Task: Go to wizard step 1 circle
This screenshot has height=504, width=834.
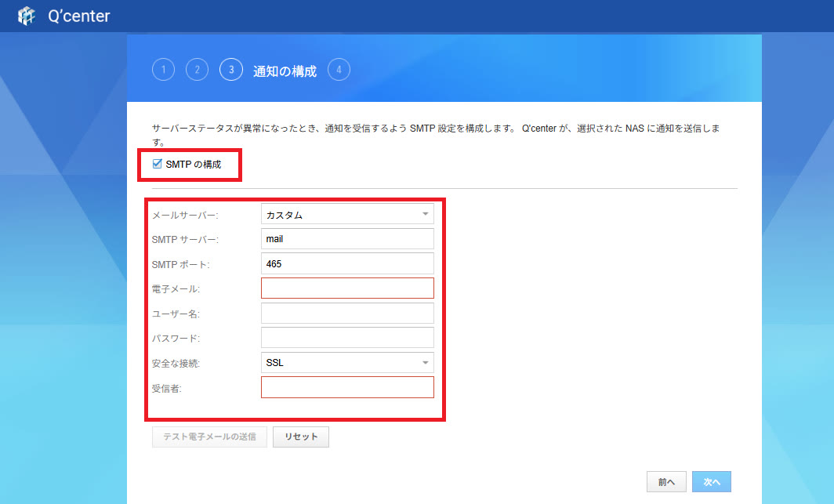Action: [163, 70]
